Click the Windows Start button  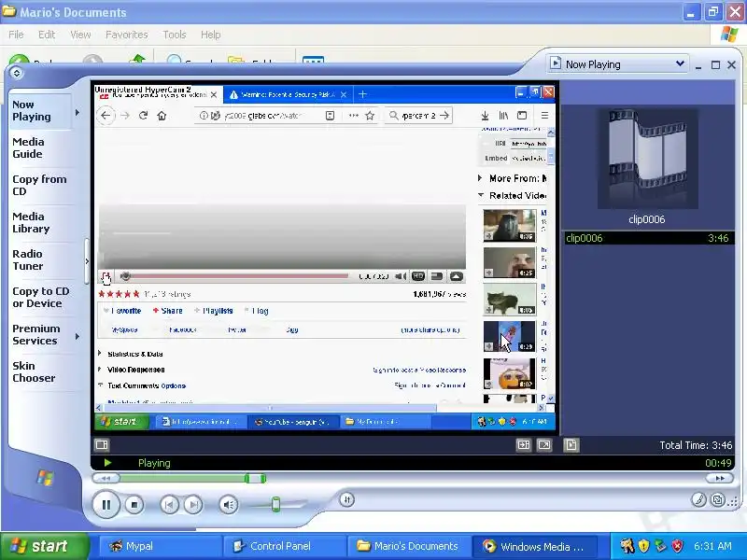pos(44,546)
